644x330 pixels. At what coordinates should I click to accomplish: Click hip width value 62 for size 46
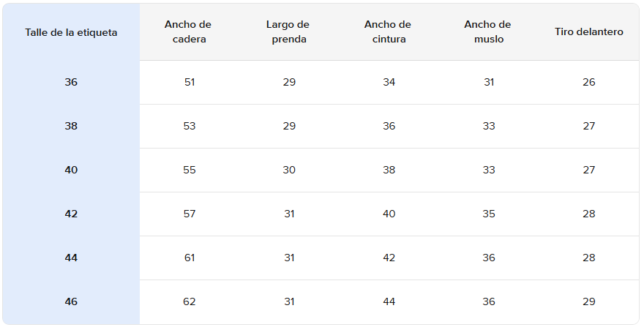[190, 301]
